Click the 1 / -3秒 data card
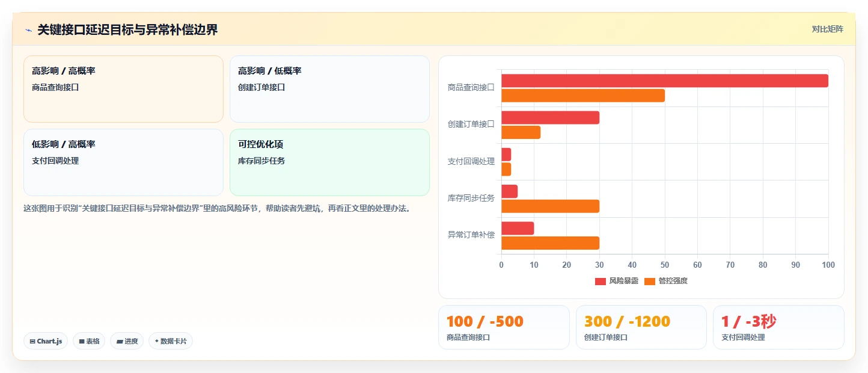The image size is (868, 373). 778,327
